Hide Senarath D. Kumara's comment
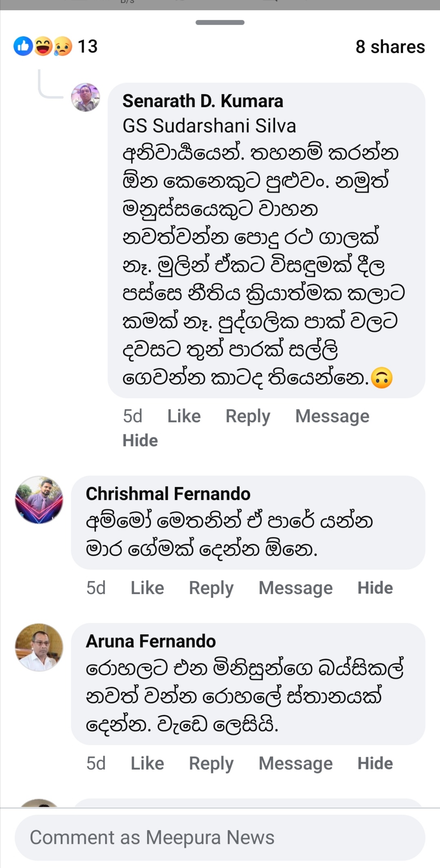The height and width of the screenshot is (868, 440). click(140, 441)
